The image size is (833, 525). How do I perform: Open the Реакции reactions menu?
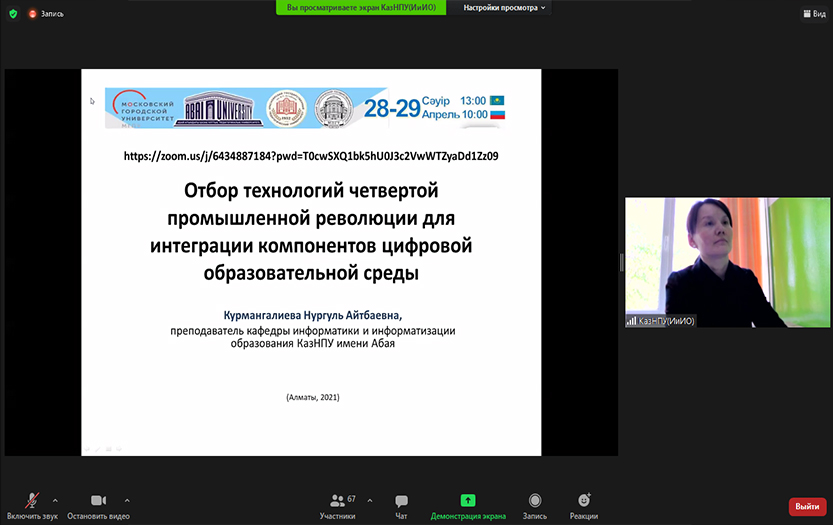584,503
